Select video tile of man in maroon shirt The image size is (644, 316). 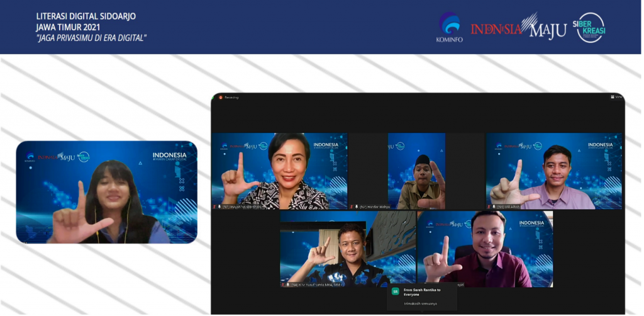pos(485,249)
